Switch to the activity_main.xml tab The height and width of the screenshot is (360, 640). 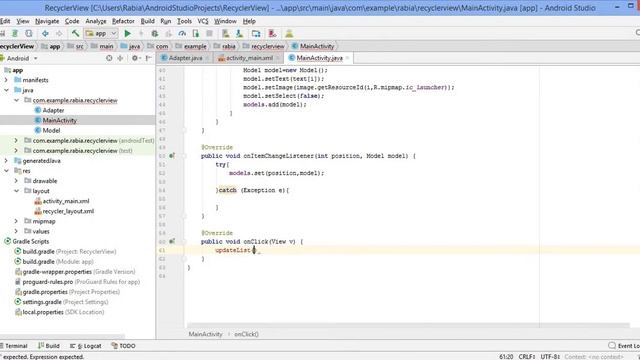(249, 58)
